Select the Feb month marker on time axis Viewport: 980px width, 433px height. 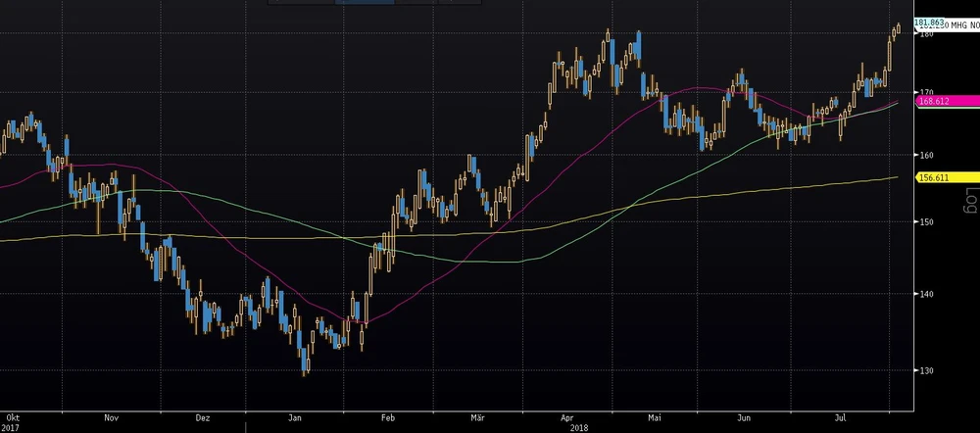click(x=387, y=416)
